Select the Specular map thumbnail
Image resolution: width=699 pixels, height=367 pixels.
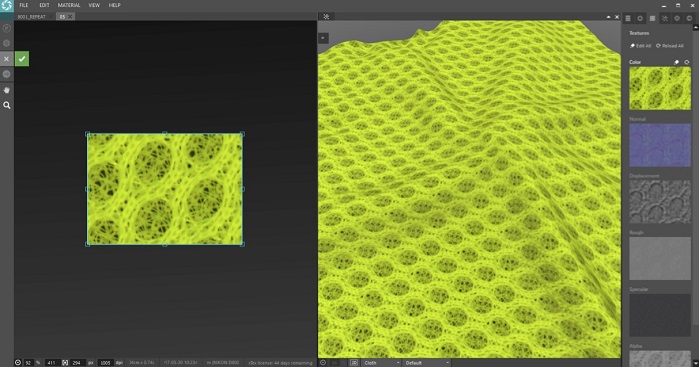pos(660,315)
